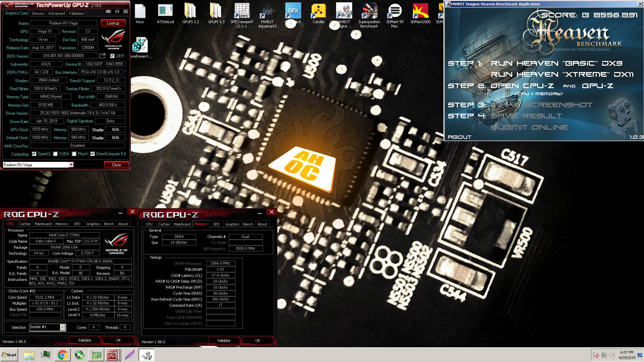Switch to the Validation tab in GPU-Z
This screenshot has width=644, height=362.
(76, 13)
